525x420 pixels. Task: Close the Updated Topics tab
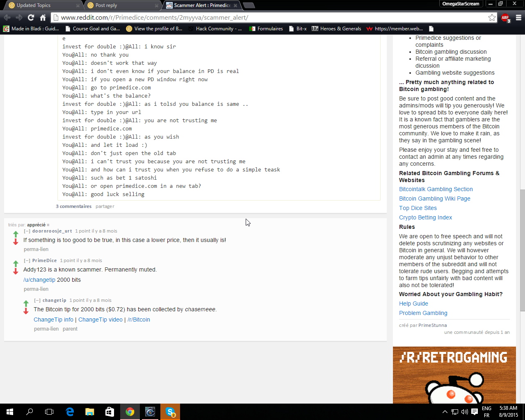tap(78, 5)
